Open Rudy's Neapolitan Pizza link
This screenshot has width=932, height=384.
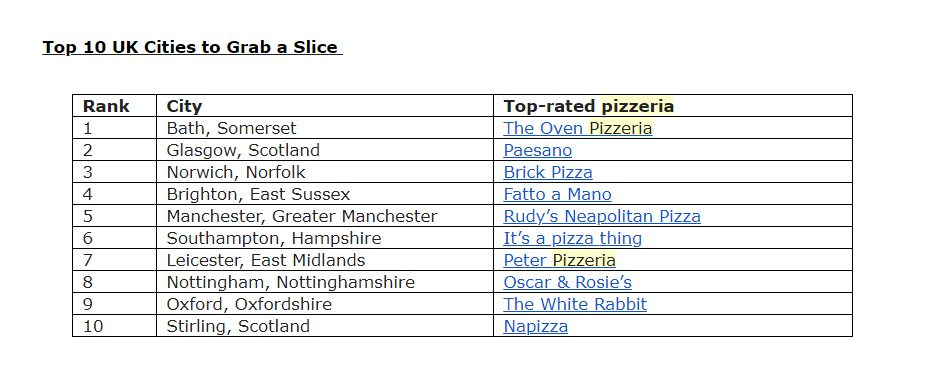click(602, 216)
